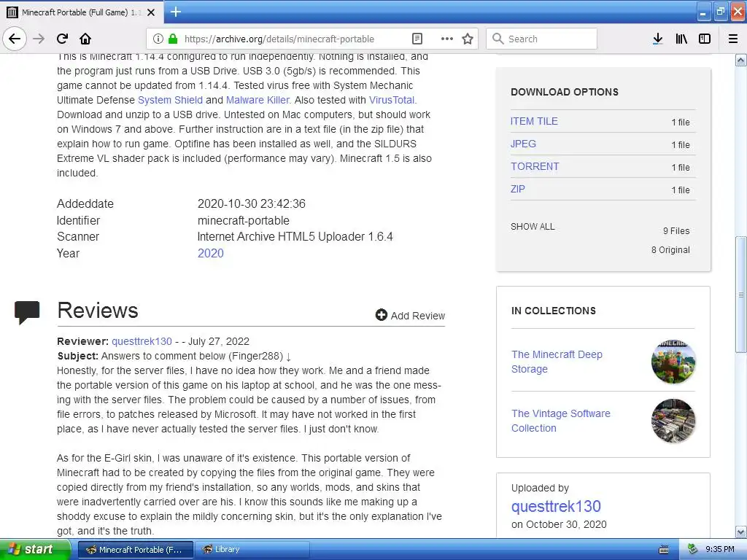Open a new browser tab
Image resolution: width=747 pixels, height=560 pixels.
tap(175, 12)
